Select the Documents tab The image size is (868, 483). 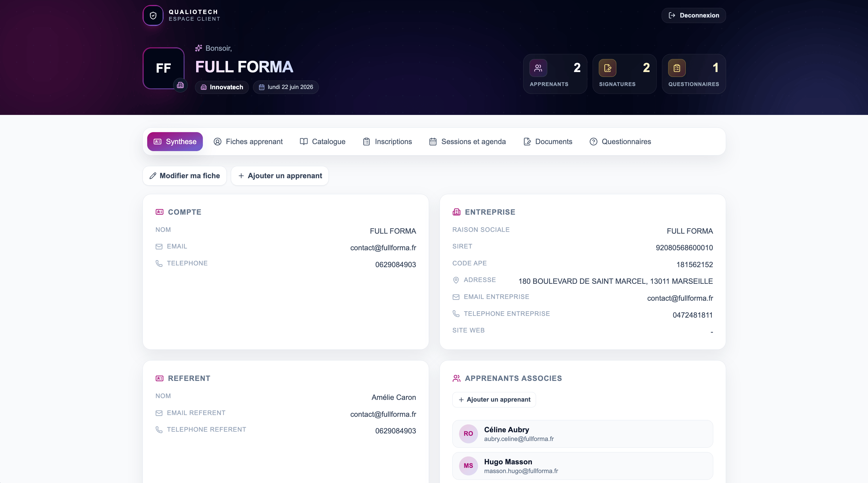(548, 142)
